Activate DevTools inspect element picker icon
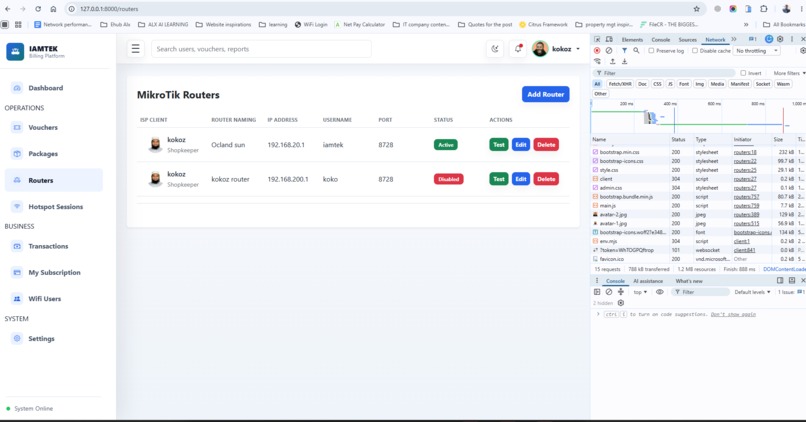806x422 pixels. coord(597,39)
